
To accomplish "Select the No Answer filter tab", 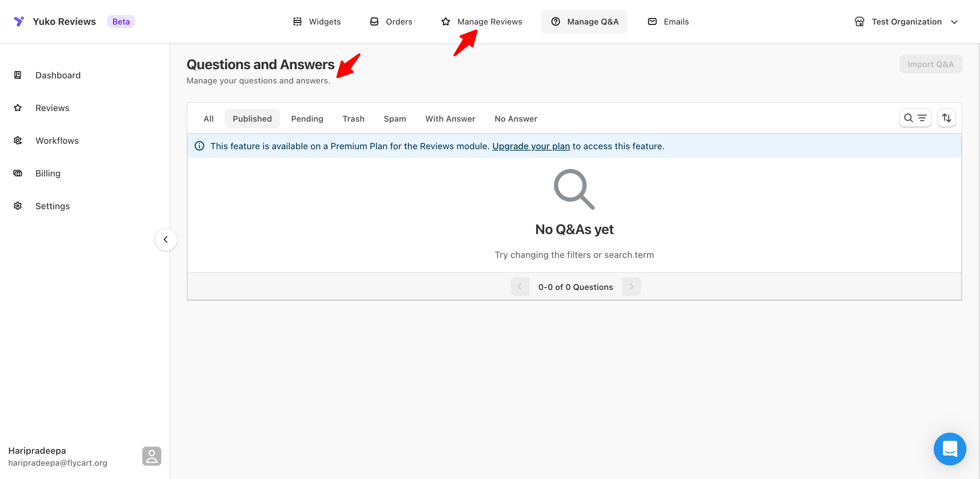I will [516, 119].
